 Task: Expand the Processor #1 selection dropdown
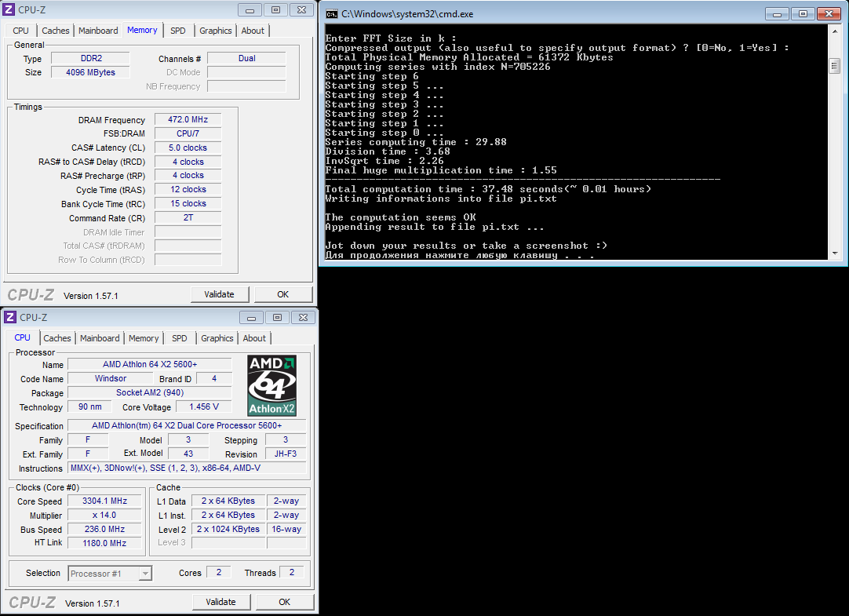pyautogui.click(x=145, y=574)
